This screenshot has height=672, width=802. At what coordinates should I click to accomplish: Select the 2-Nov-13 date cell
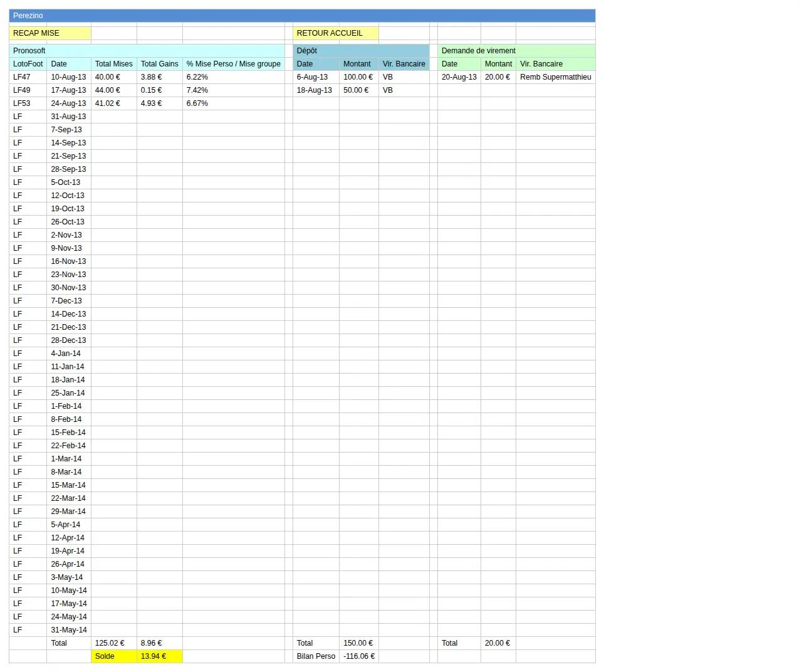(x=69, y=235)
